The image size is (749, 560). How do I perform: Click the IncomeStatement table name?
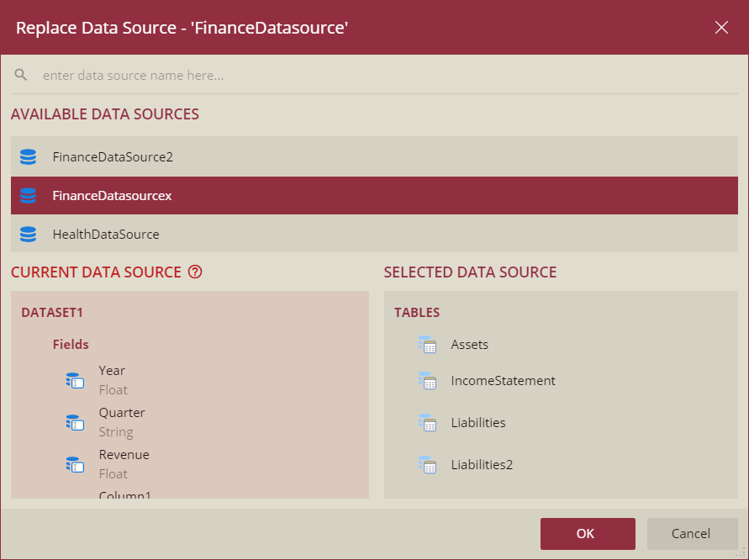point(503,381)
